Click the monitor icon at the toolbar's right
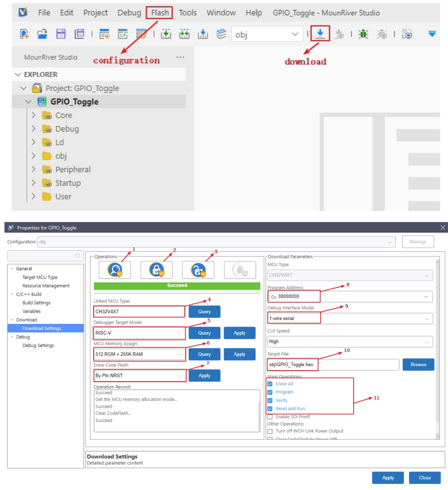 [x=407, y=34]
